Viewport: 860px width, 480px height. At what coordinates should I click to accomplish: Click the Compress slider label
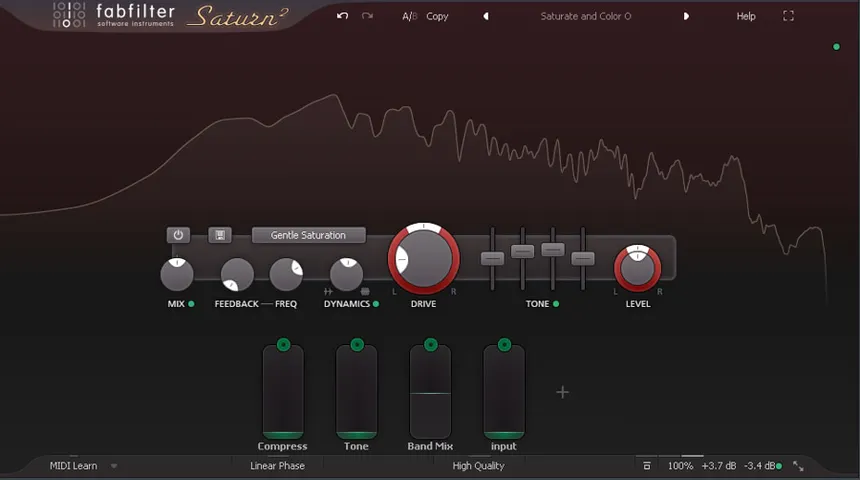tap(282, 447)
